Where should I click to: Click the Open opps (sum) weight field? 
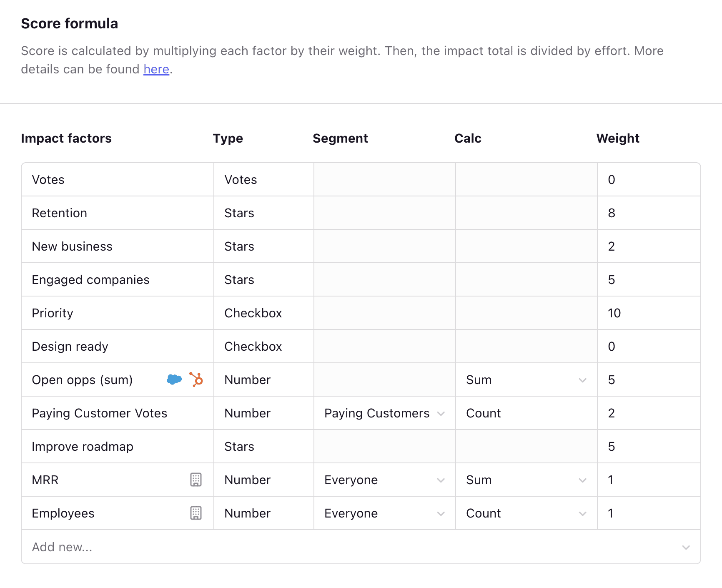click(649, 379)
